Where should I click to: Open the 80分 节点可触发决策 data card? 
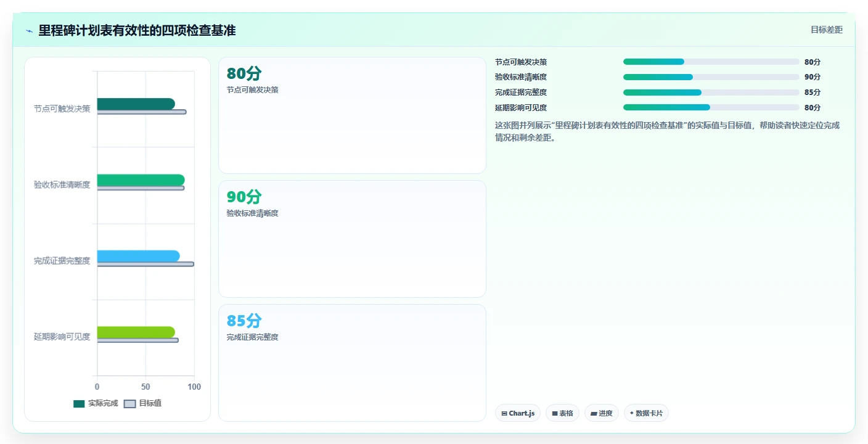point(352,115)
